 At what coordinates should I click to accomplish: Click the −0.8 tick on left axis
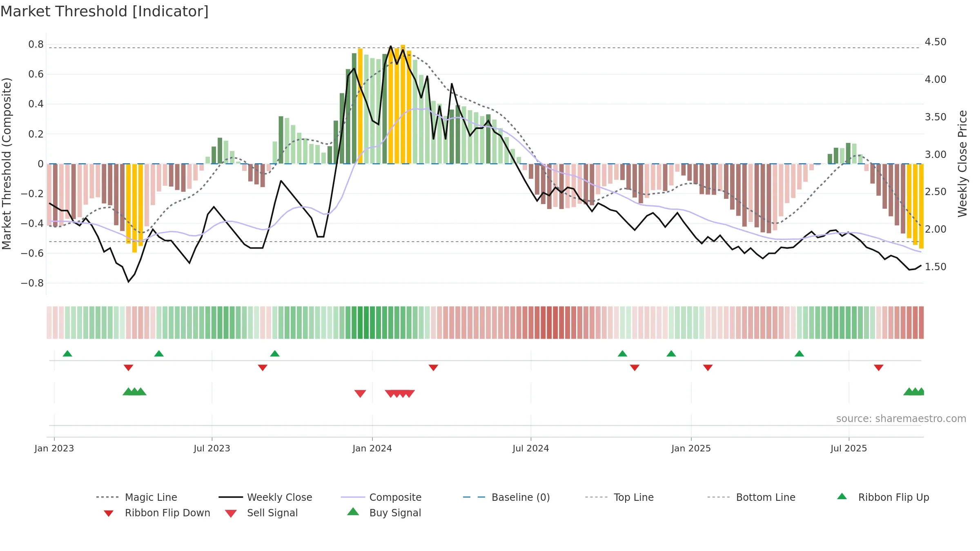[32, 283]
